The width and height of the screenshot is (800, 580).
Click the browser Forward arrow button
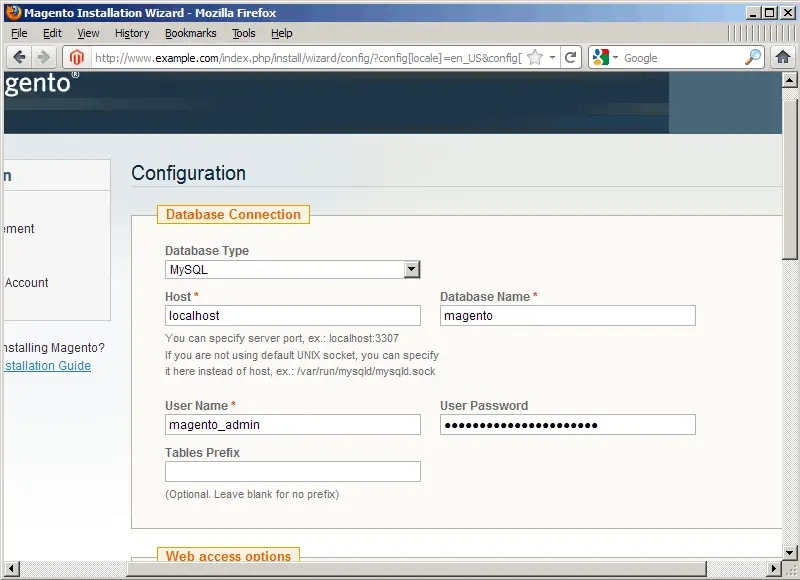pos(44,57)
